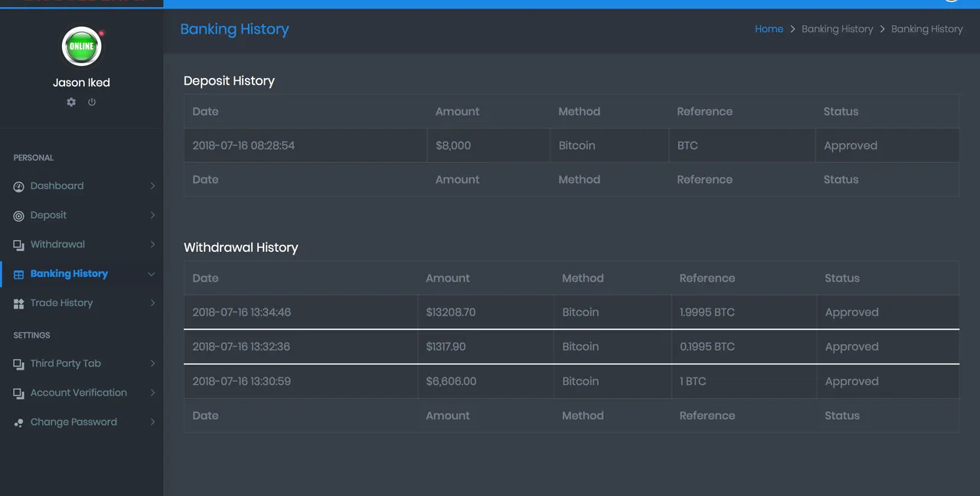Click the 1 BTC reference
The width and height of the screenshot is (980, 496).
[693, 381]
